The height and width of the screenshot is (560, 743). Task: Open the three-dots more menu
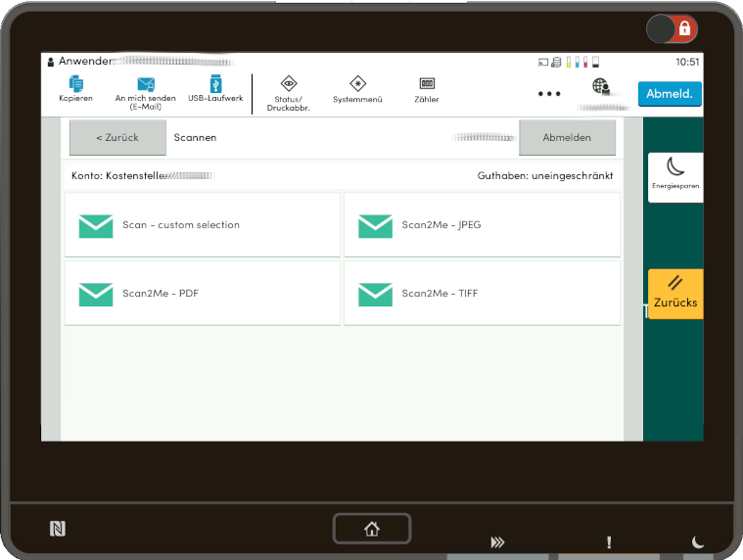tap(549, 94)
